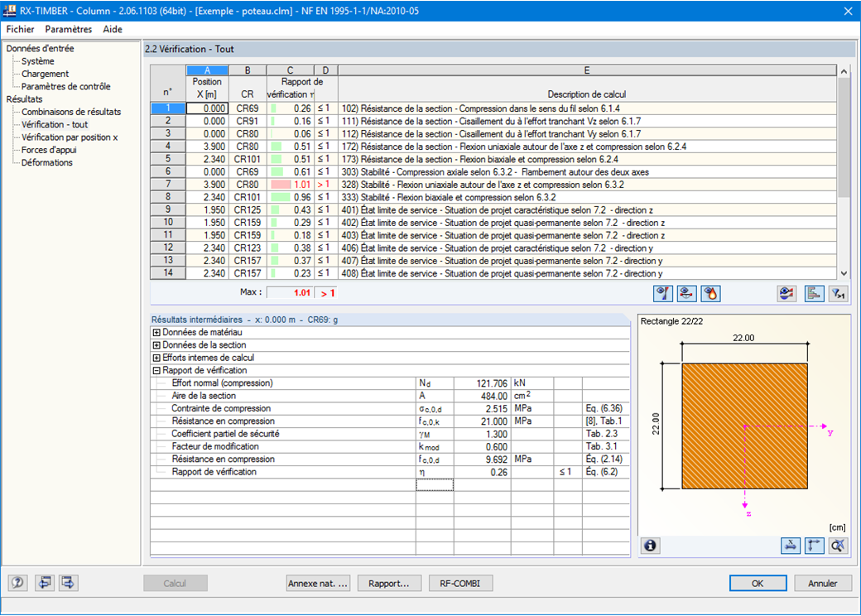The width and height of the screenshot is (861, 616).
Task: Select Système in the navigator tree
Action: 38,61
